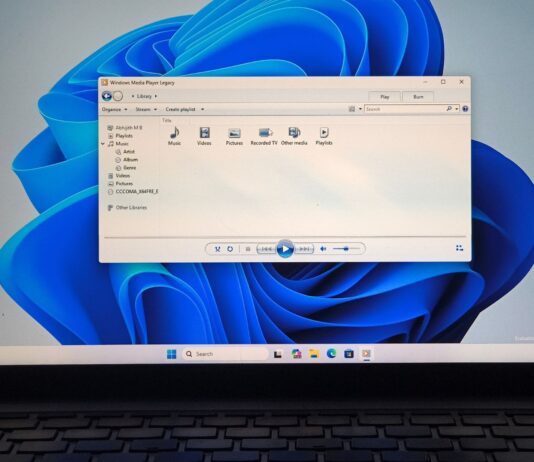Select Pictures in the navigation tree

[x=124, y=184]
